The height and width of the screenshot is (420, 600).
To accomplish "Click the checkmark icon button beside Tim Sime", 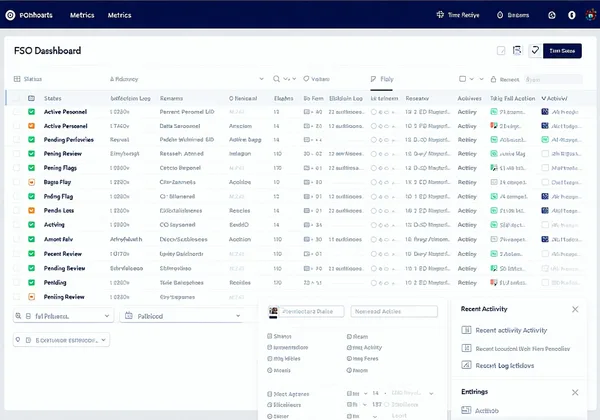I will [535, 50].
